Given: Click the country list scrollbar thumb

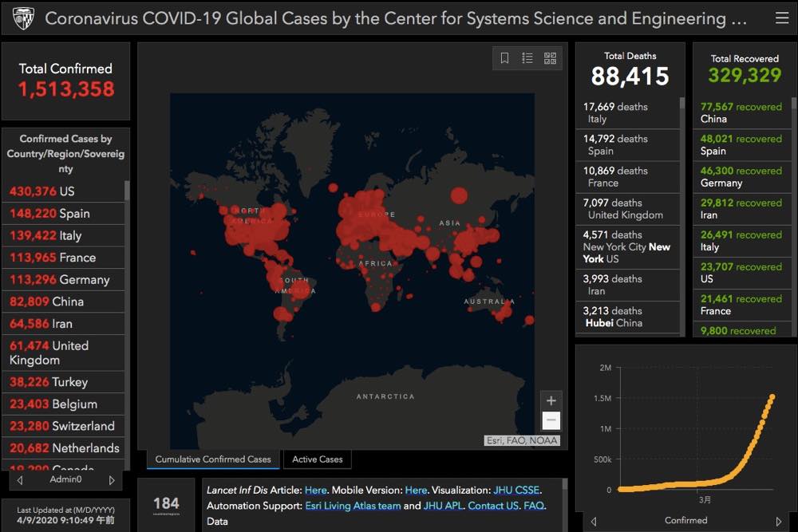Looking at the screenshot, I should pos(127,191).
